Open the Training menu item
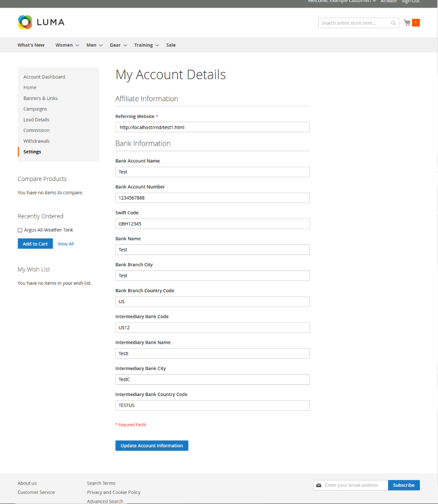This screenshot has height=504, width=438. click(x=143, y=45)
